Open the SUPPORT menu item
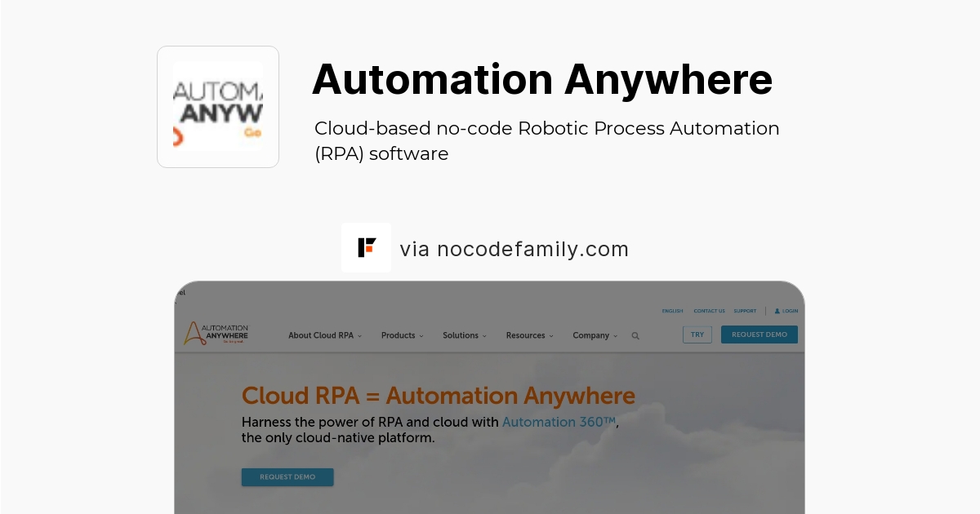Screen dimensions: 980x514 pyautogui.click(x=745, y=311)
